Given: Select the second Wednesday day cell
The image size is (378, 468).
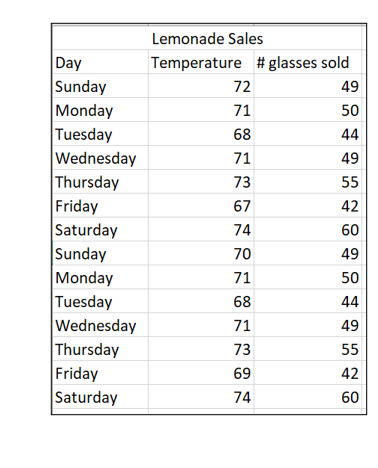Looking at the screenshot, I should (x=100, y=325).
